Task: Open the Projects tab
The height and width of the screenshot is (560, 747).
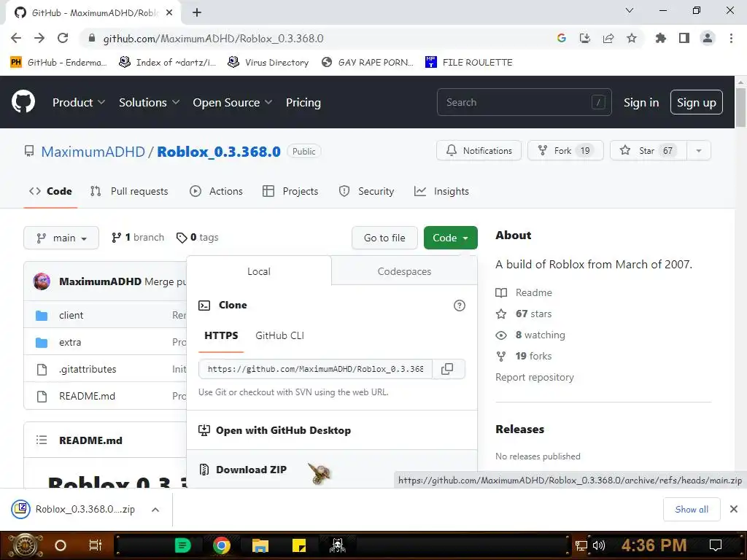Action: point(290,192)
